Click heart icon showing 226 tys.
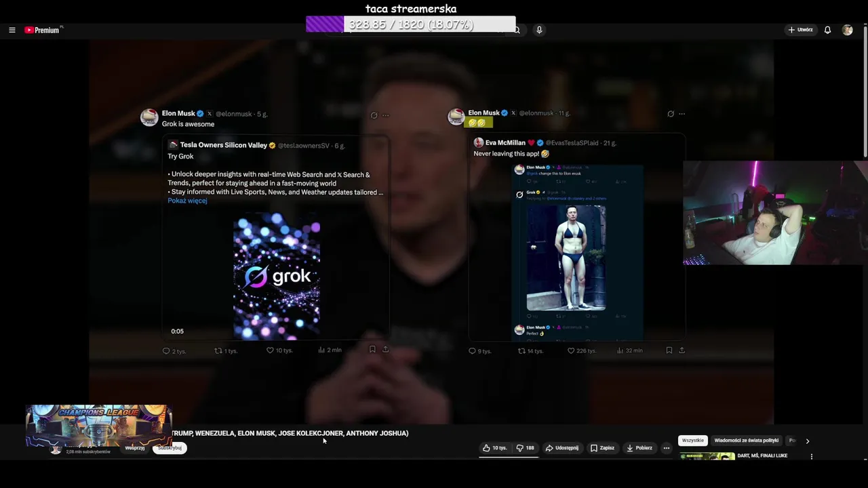868x488 pixels. click(571, 351)
